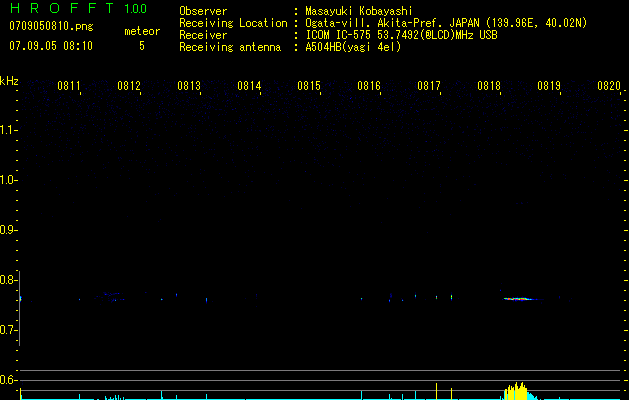
Task: Click the bright multicolored meteor echo after 0818
Action: pyautogui.click(x=520, y=299)
